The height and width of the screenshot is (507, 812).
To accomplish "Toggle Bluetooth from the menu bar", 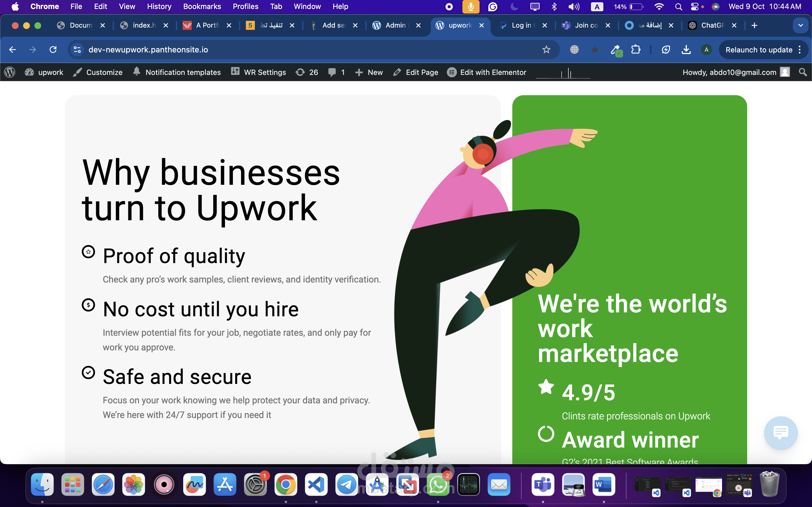I will coord(554,6).
